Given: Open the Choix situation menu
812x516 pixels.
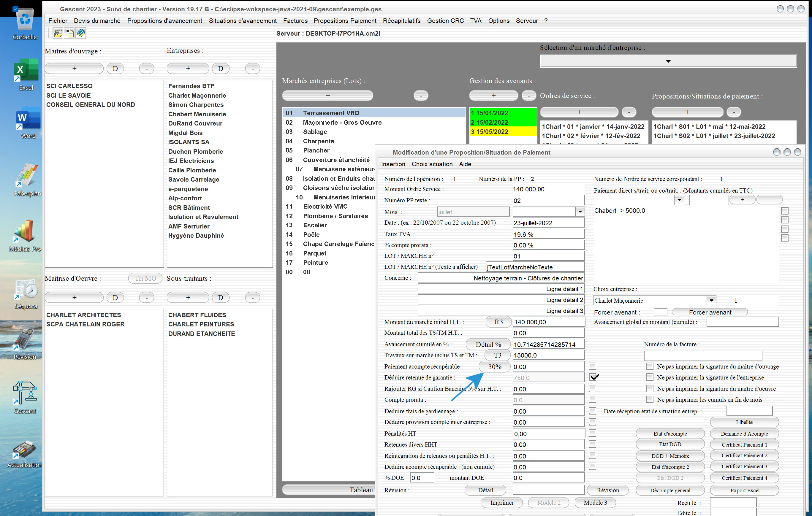Looking at the screenshot, I should (x=432, y=164).
